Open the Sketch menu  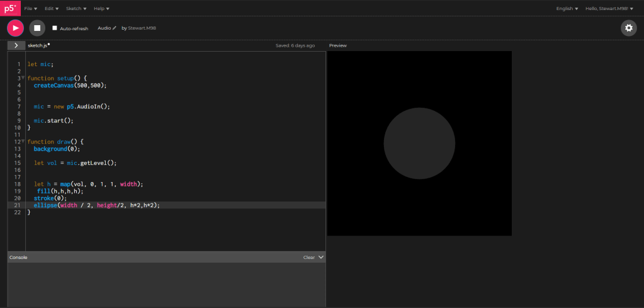[76, 9]
